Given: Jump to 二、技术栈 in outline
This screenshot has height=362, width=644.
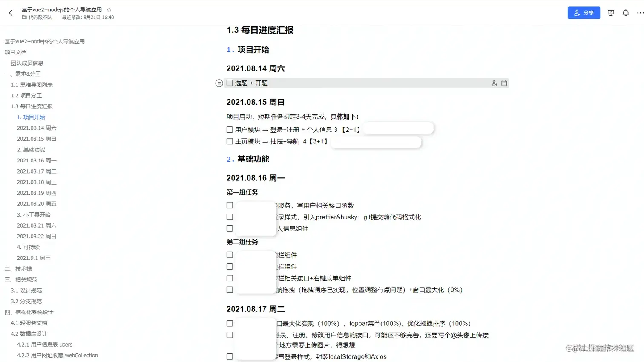Looking at the screenshot, I should [x=18, y=269].
